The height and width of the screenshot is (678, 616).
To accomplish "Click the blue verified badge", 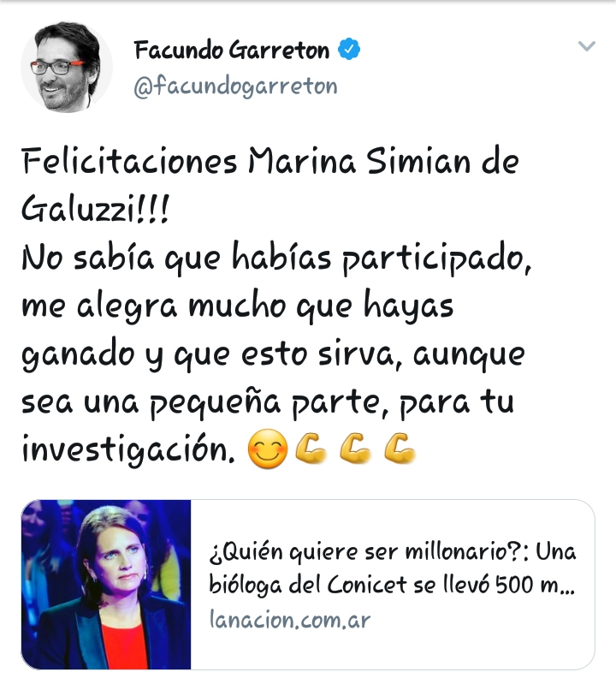I will (349, 49).
